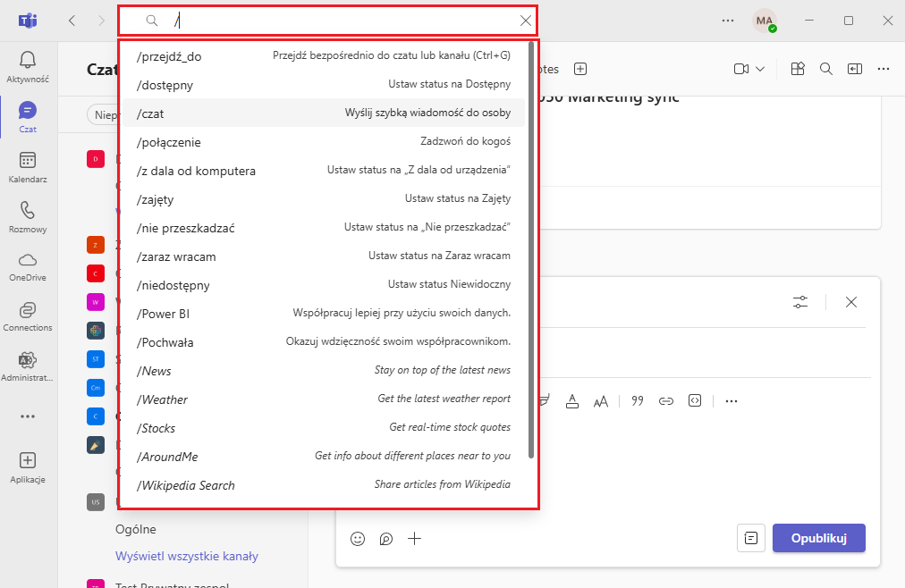Close the post composer with X
Image resolution: width=905 pixels, height=588 pixels.
click(x=851, y=302)
